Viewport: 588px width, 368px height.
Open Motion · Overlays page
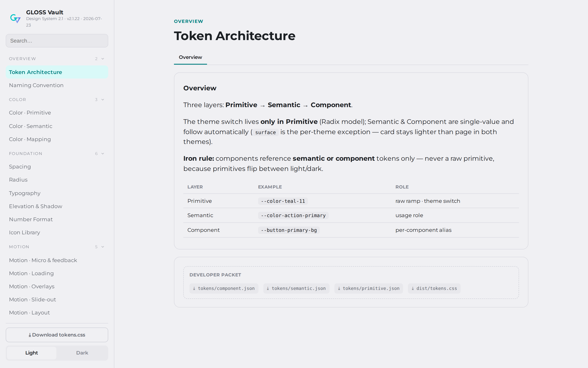57,287
